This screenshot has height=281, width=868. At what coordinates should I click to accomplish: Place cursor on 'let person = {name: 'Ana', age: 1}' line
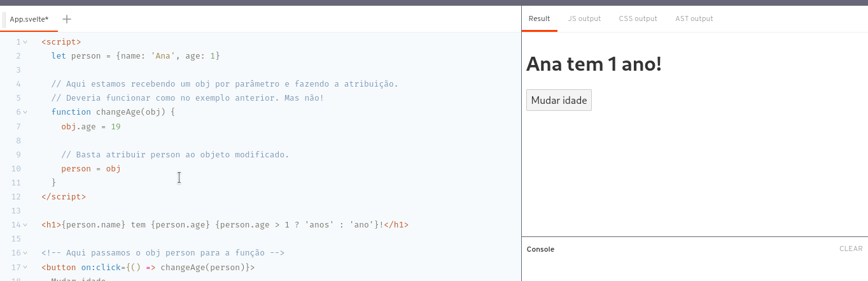[136, 56]
